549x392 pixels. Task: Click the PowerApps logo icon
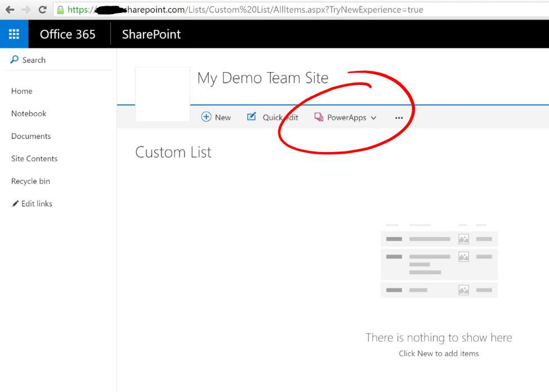click(x=319, y=117)
